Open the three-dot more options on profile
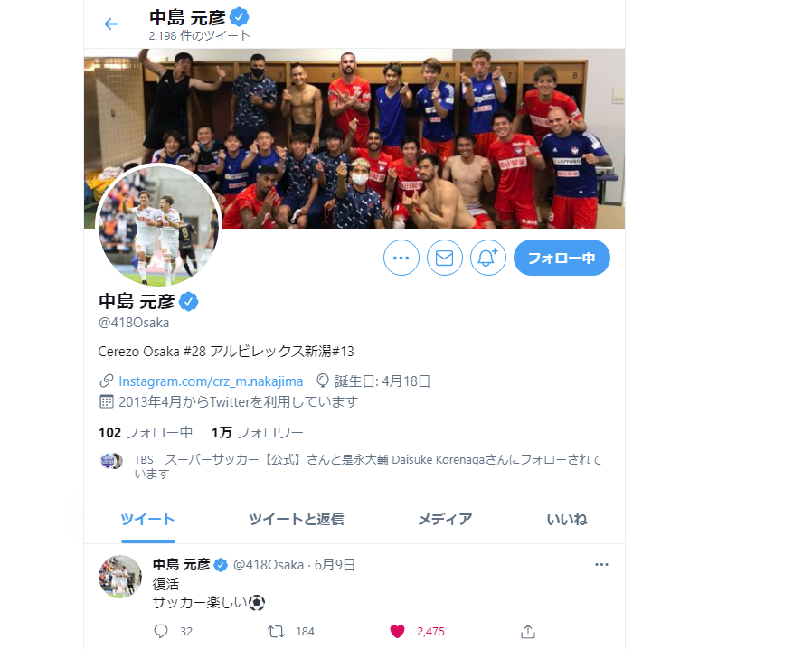This screenshot has height=649, width=812. tap(401, 258)
